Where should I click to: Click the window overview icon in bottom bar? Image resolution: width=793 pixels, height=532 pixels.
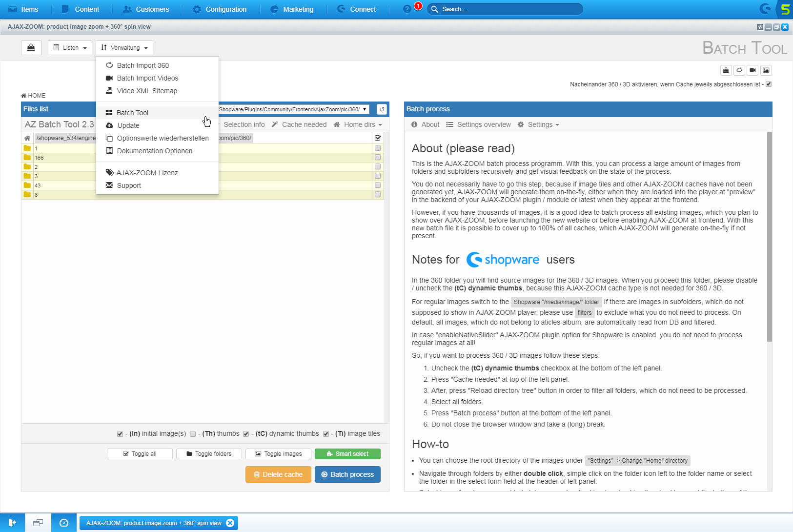click(38, 523)
